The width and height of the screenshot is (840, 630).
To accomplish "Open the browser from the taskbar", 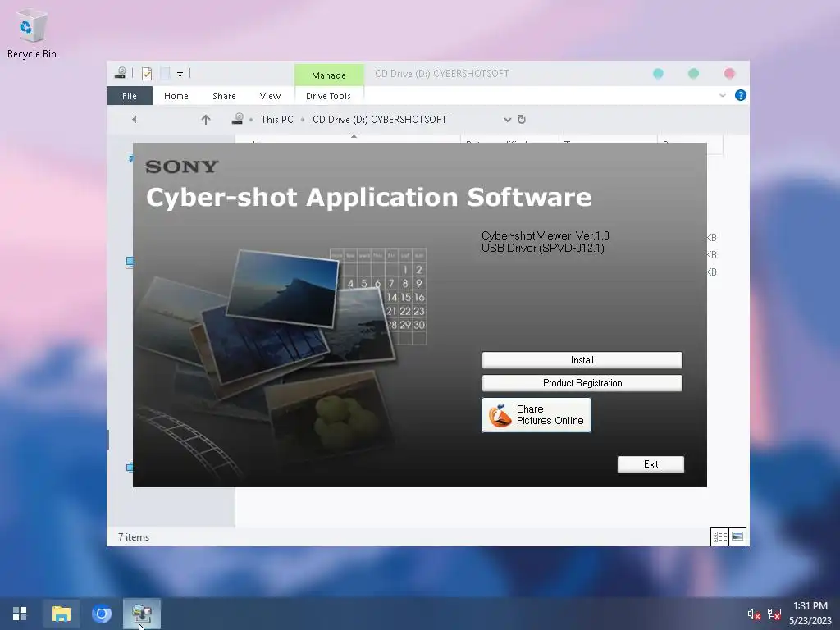I will 101,614.
